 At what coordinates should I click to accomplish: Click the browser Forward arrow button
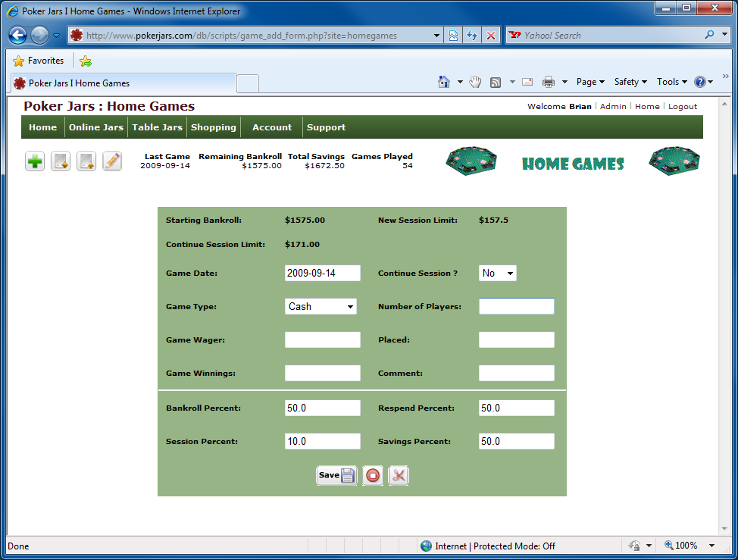[39, 36]
